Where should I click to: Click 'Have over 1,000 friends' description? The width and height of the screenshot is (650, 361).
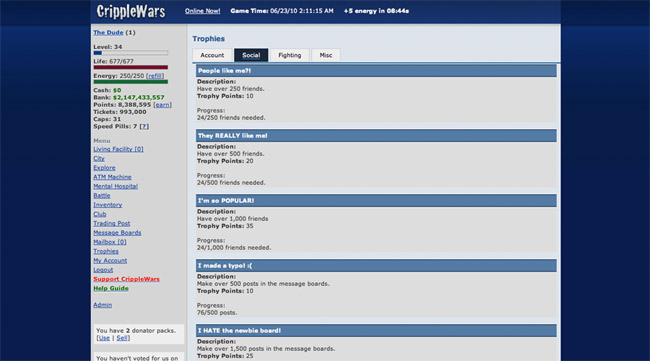(x=233, y=219)
